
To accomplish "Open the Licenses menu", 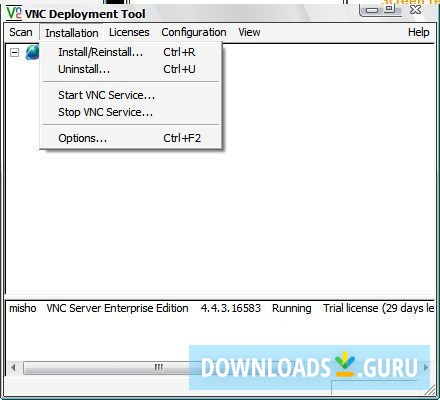I will (129, 32).
